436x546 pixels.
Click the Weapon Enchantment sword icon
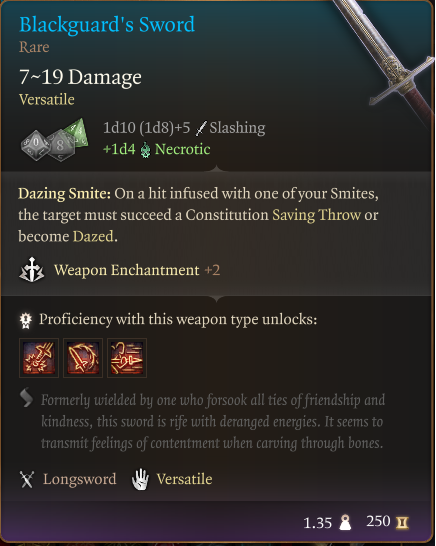pos(31,270)
